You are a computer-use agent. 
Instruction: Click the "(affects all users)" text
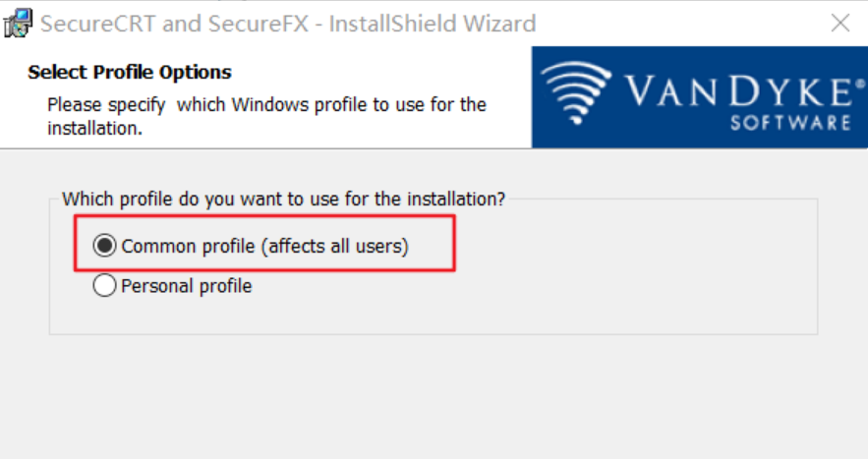(334, 246)
